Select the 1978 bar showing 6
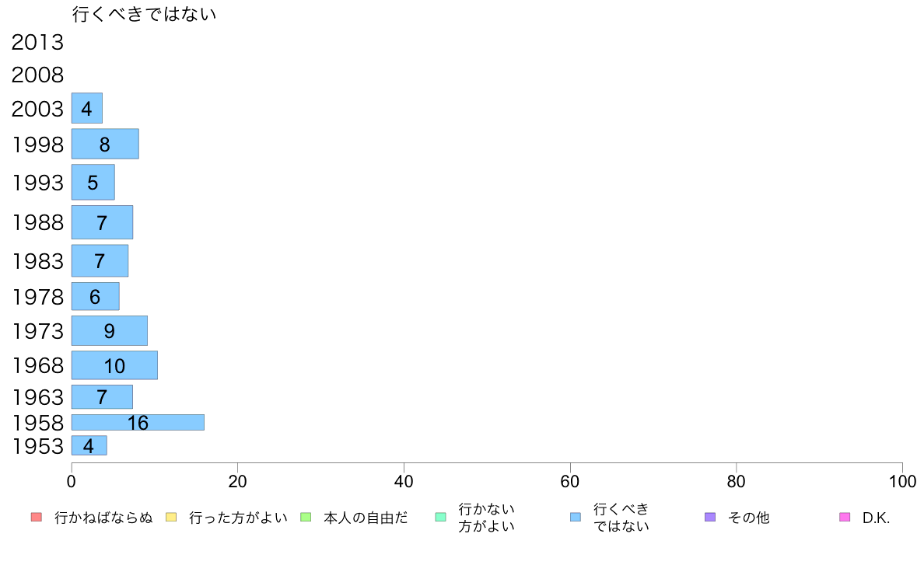Image resolution: width=924 pixels, height=572 pixels. 96,296
